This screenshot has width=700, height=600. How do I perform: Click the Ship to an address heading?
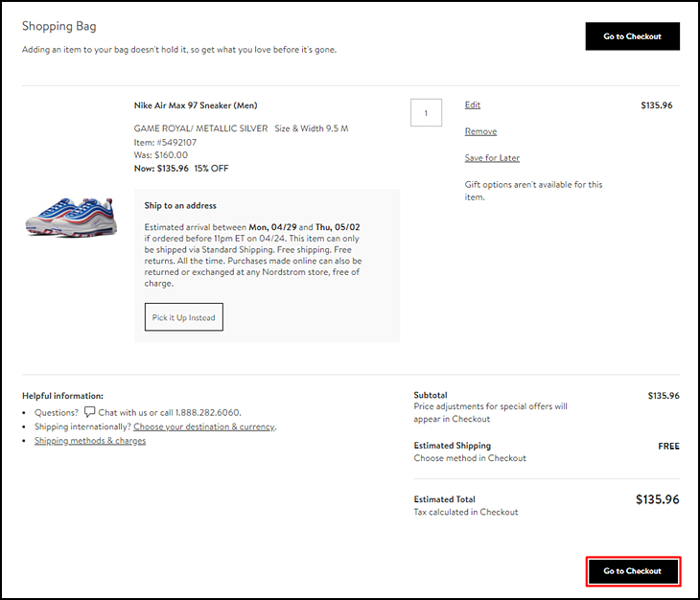(180, 206)
